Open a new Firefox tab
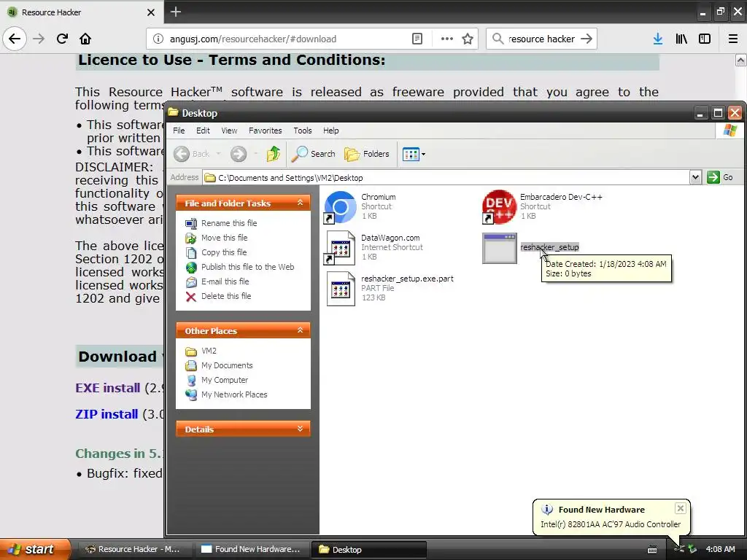Viewport: 747px width, 560px height. pyautogui.click(x=175, y=12)
